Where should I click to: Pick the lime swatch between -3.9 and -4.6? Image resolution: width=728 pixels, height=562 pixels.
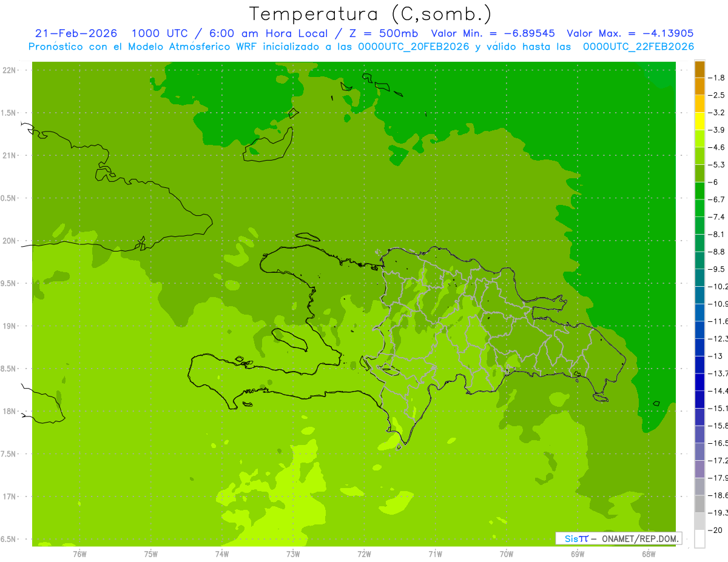pos(699,139)
